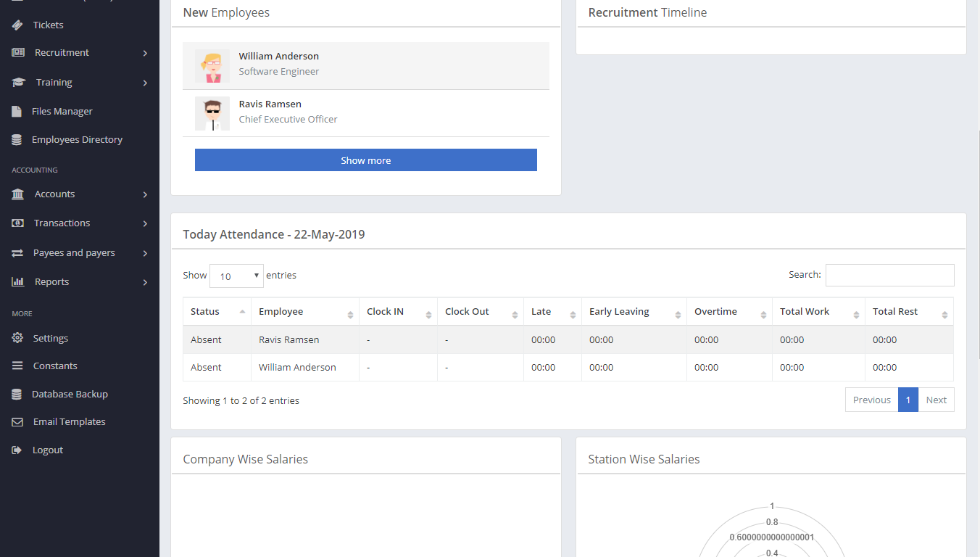Expand the Transactions submenu chevron
The width and height of the screenshot is (980, 557).
click(x=145, y=223)
